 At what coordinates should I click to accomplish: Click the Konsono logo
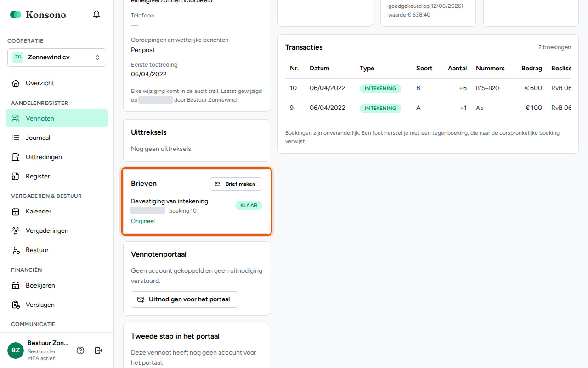click(x=38, y=15)
